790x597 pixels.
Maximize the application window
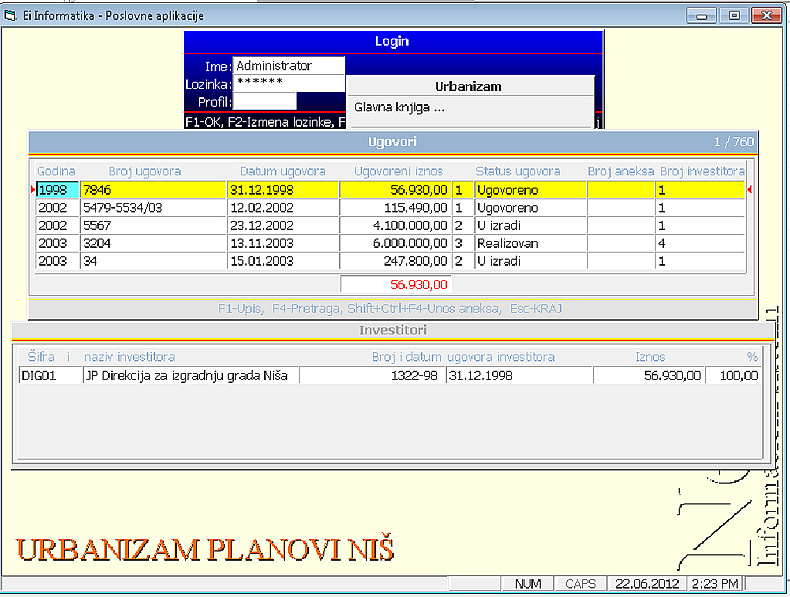[733, 16]
